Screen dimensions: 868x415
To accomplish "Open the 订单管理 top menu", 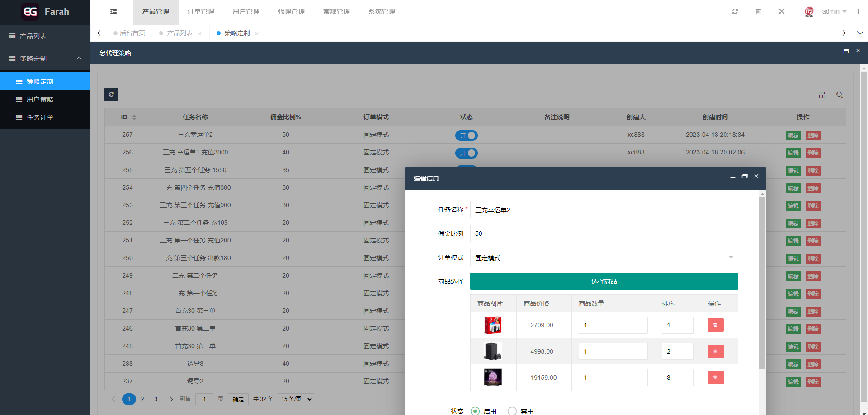I will coord(201,12).
